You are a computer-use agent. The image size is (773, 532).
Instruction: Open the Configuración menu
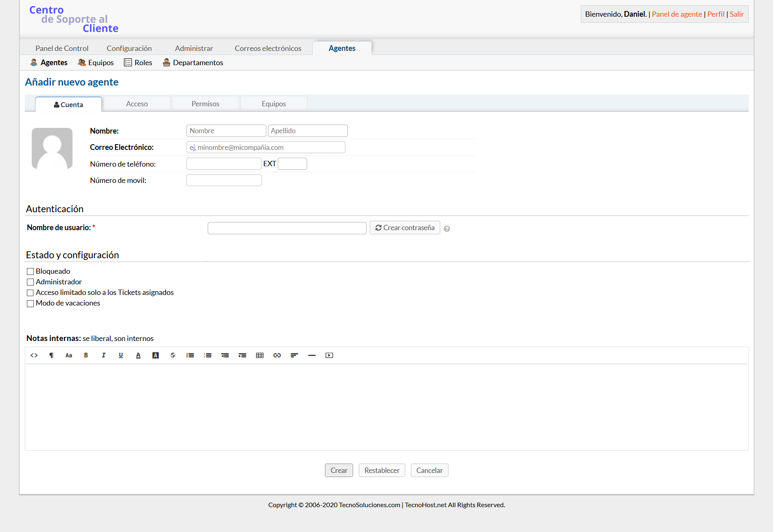coord(129,48)
